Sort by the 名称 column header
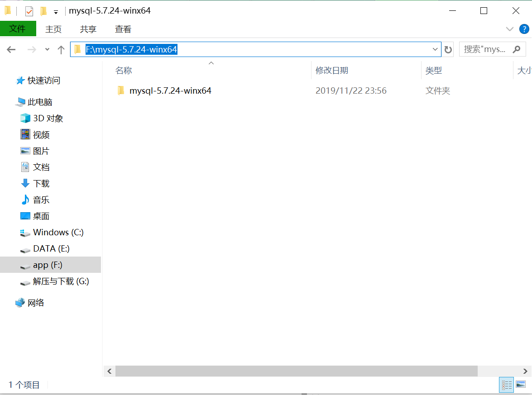Image resolution: width=532 pixels, height=395 pixels. [x=124, y=71]
